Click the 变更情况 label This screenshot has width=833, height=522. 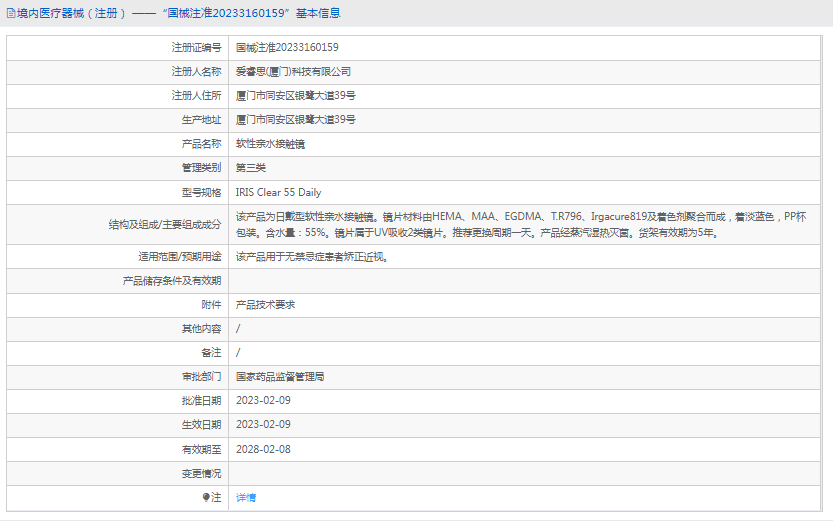[201, 473]
